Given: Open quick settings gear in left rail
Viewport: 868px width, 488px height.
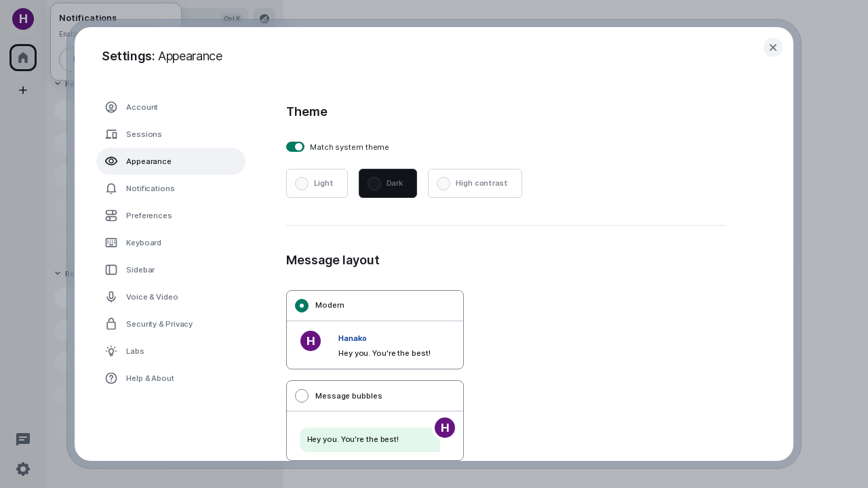Looking at the screenshot, I should pos(23,469).
